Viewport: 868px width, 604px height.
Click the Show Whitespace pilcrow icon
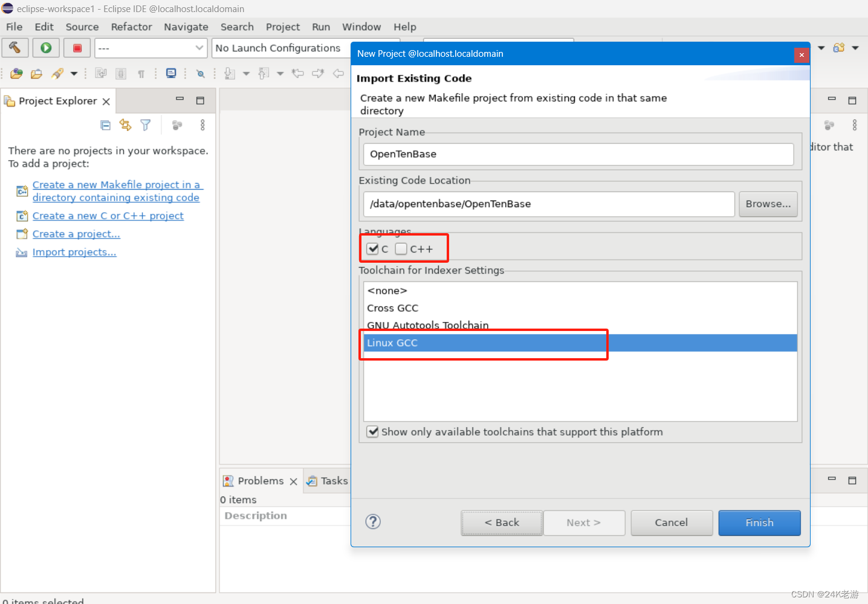point(141,74)
